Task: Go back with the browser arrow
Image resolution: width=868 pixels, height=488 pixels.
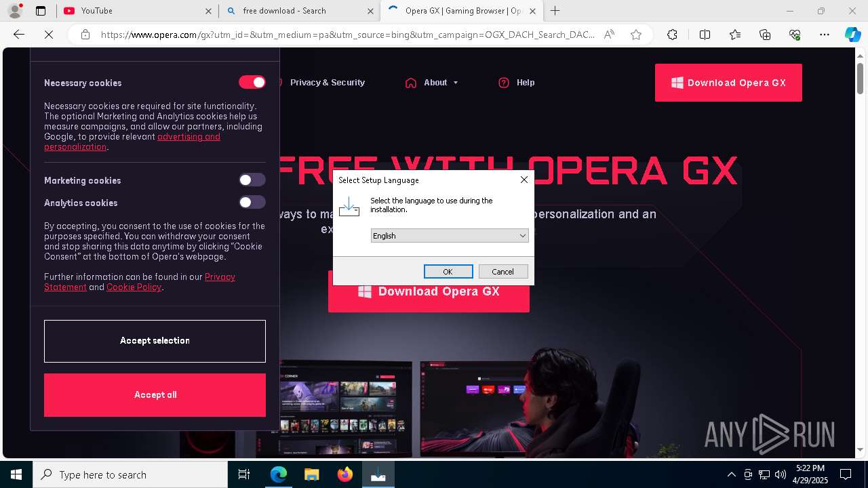Action: pyautogui.click(x=19, y=35)
